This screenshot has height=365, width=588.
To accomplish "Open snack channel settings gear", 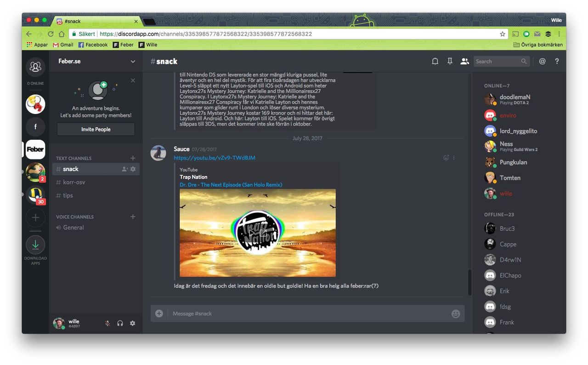I will point(133,169).
